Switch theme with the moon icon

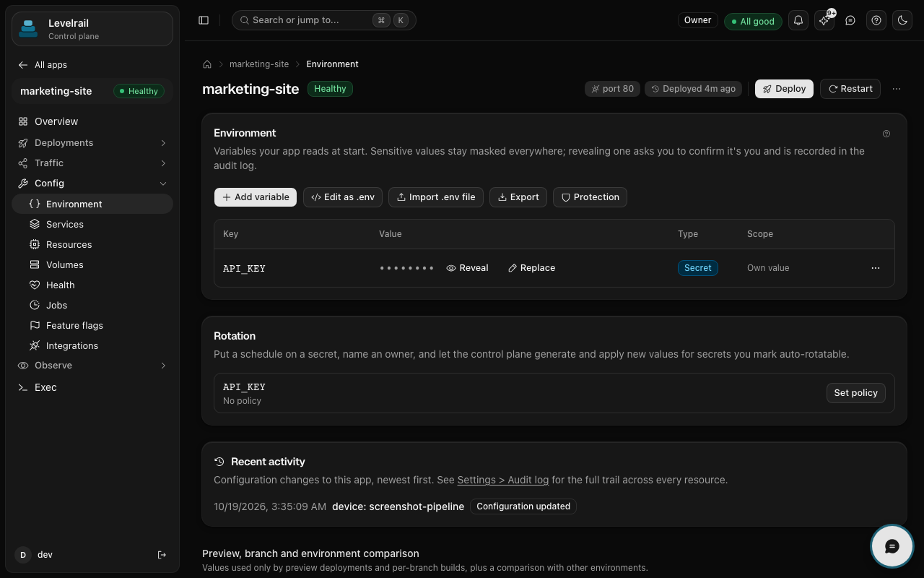coord(902,20)
